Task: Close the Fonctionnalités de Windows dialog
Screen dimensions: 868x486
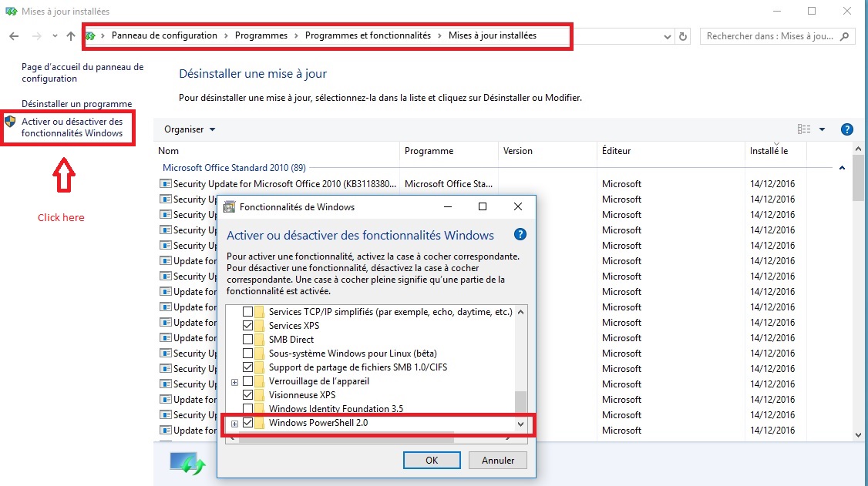Action: pos(517,206)
